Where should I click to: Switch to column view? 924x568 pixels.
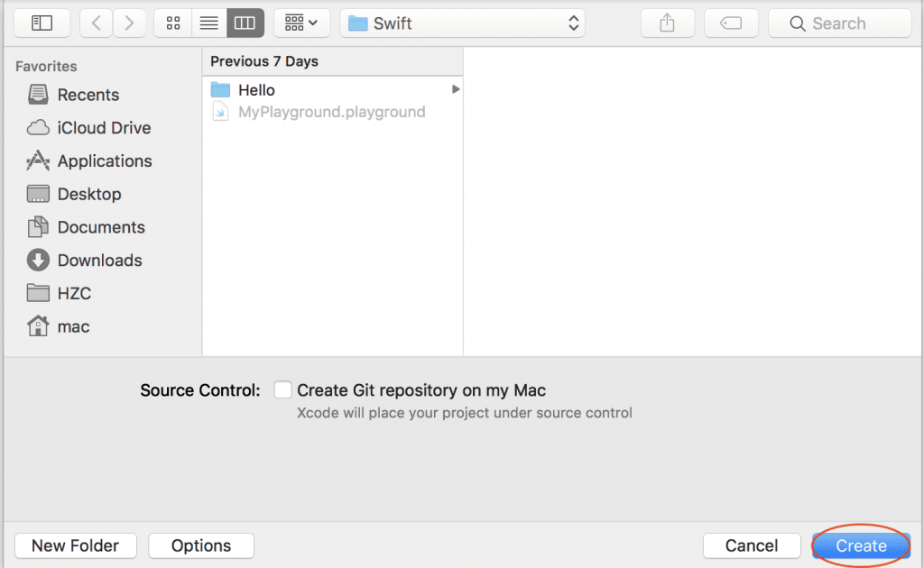pyautogui.click(x=245, y=23)
